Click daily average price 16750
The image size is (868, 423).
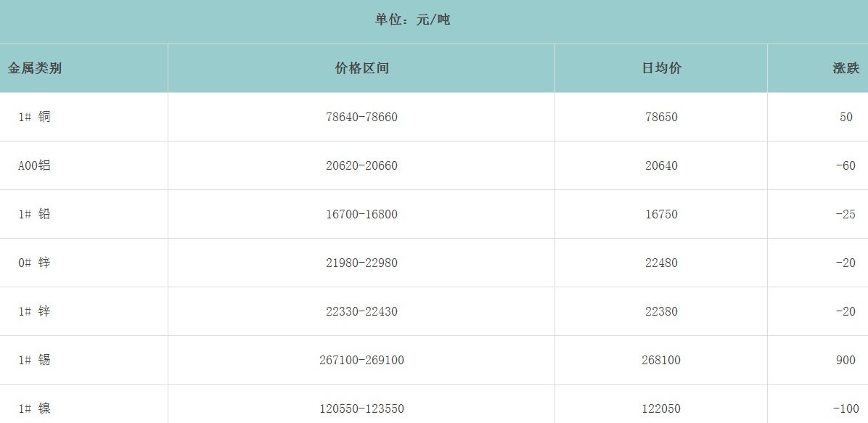click(661, 214)
